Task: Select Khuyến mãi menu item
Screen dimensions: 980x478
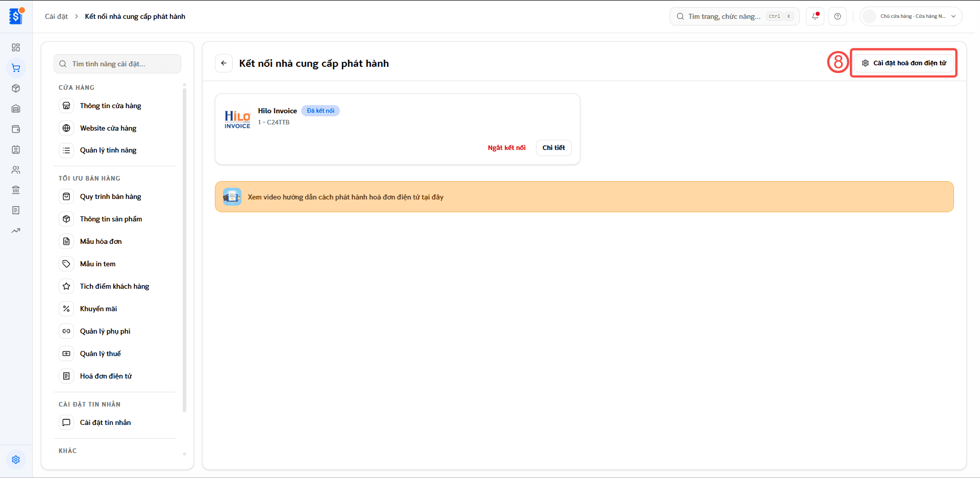Action: pos(117,309)
